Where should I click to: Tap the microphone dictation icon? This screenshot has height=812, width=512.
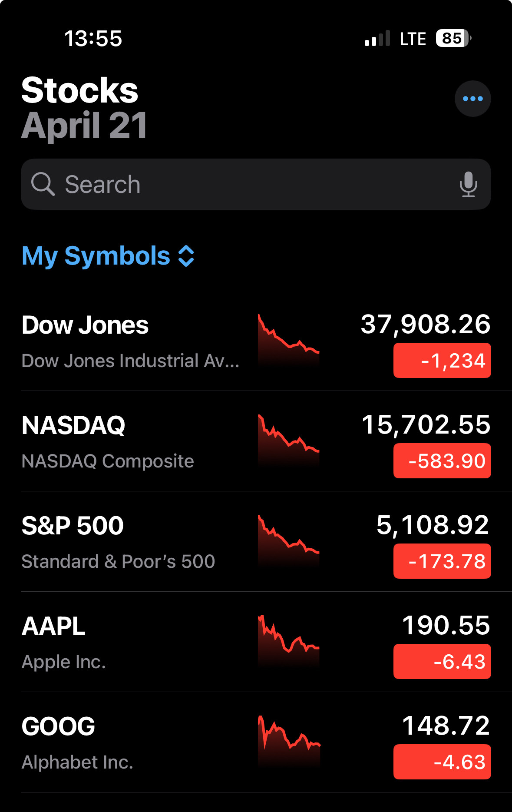pyautogui.click(x=468, y=184)
